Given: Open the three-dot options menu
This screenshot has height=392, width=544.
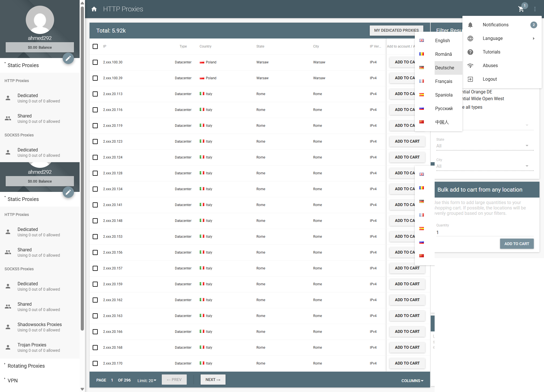Looking at the screenshot, I should [535, 9].
